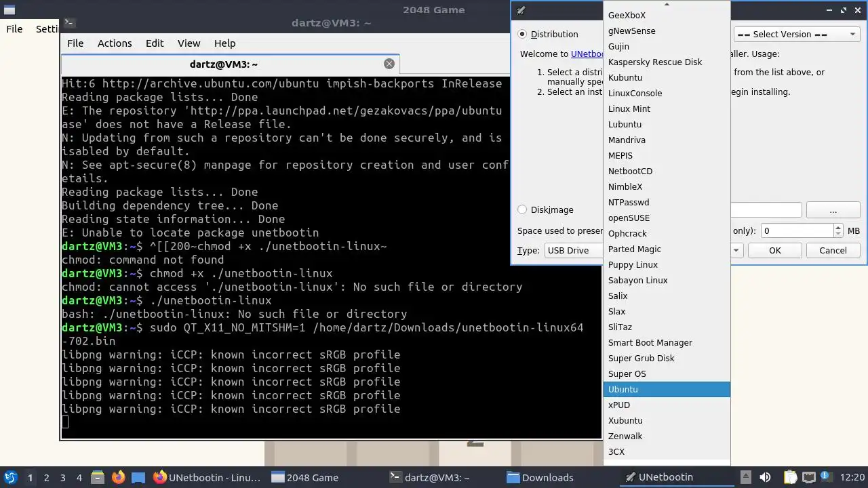This screenshot has width=868, height=488.
Task: Click the list scroll-up arrow at top
Action: coord(667,4)
